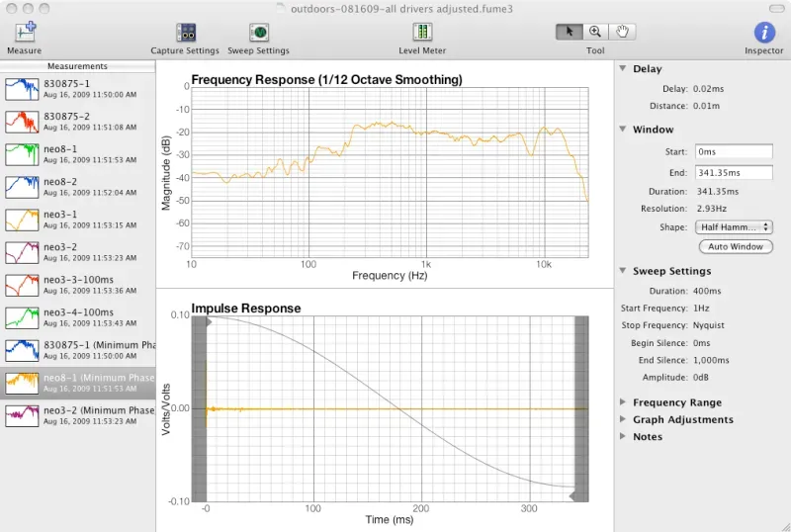Open the window Shape dropdown

734,227
